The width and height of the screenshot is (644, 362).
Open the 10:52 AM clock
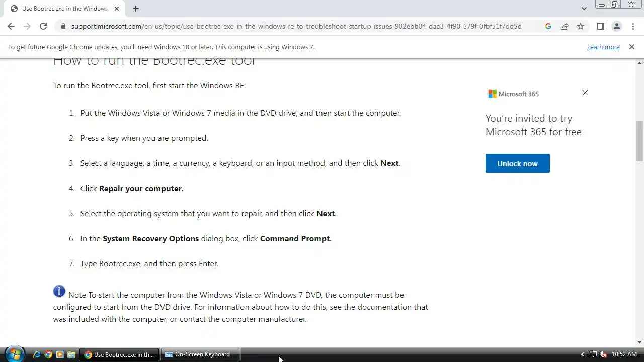click(624, 354)
